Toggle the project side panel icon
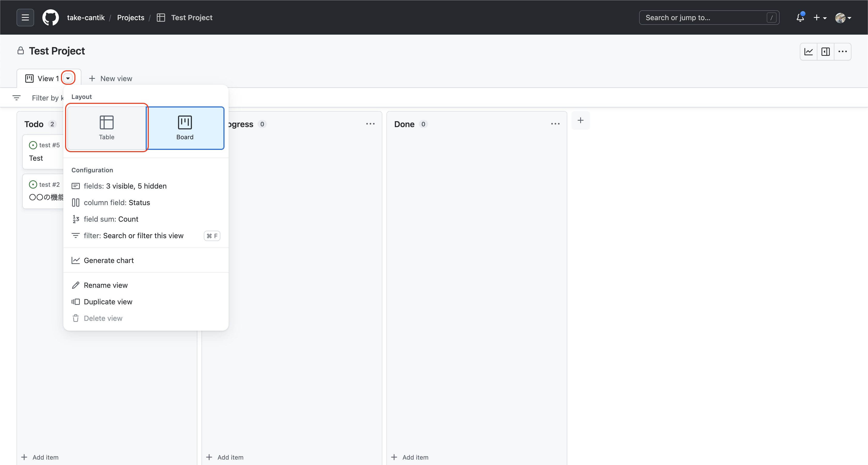 point(826,52)
